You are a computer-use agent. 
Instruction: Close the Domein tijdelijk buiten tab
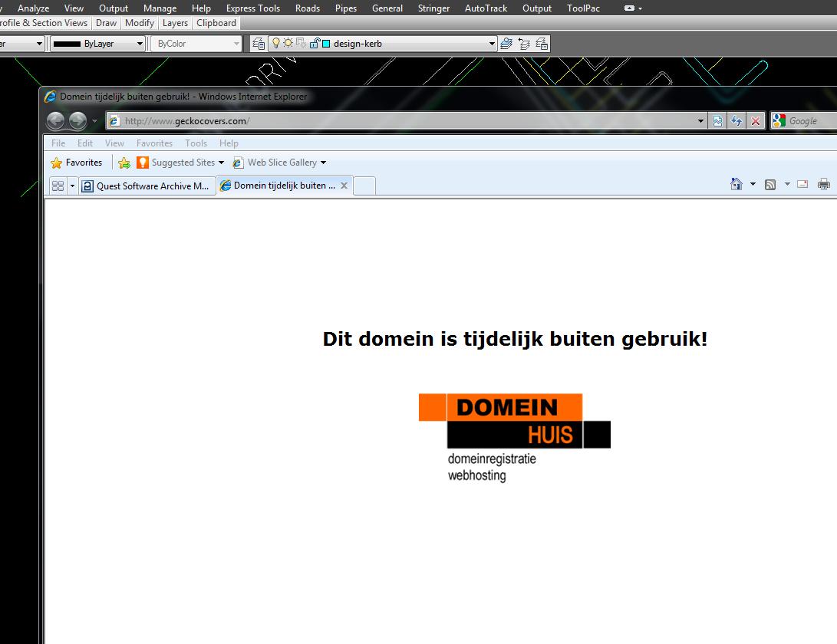[344, 186]
